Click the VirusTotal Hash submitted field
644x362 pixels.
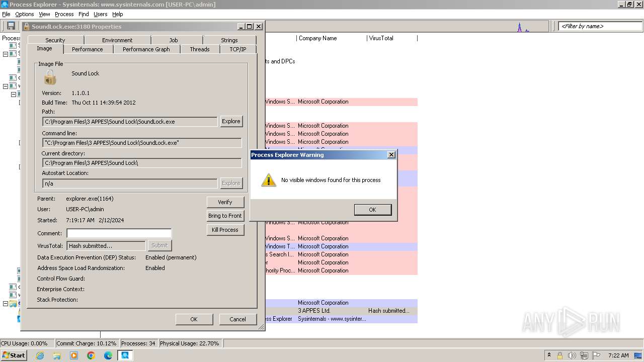106,246
